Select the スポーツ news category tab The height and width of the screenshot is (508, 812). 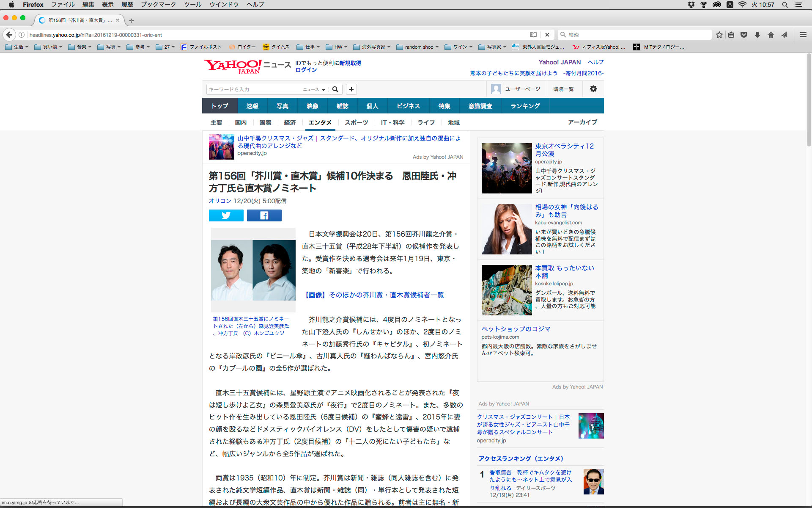(x=356, y=122)
